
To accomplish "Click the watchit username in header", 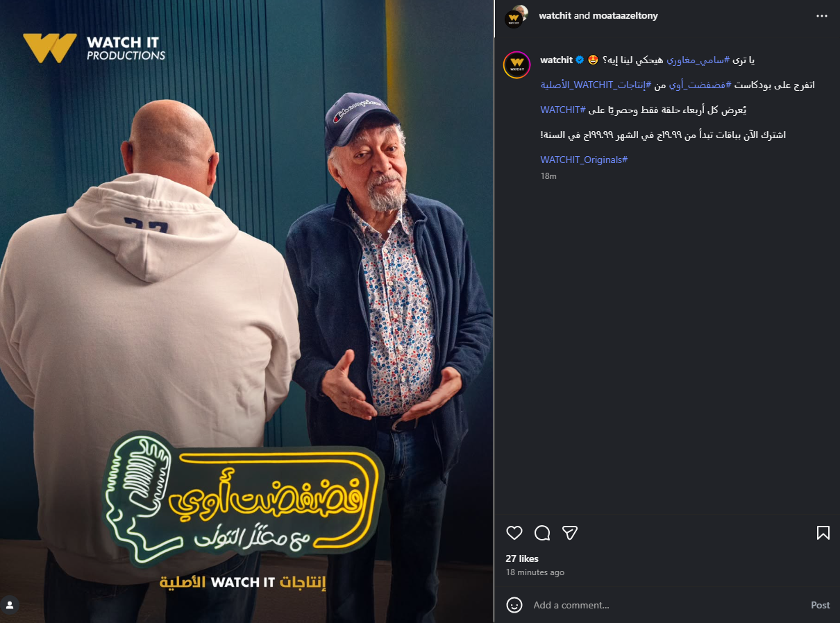I will (x=555, y=15).
